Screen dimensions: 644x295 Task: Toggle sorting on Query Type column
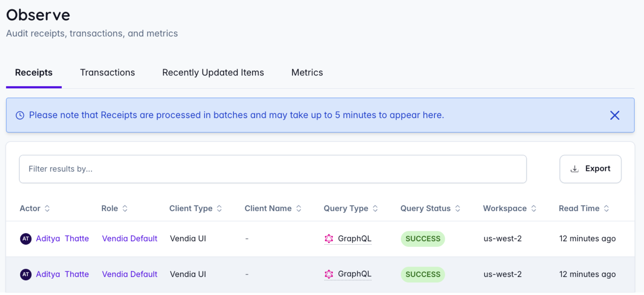tap(375, 208)
